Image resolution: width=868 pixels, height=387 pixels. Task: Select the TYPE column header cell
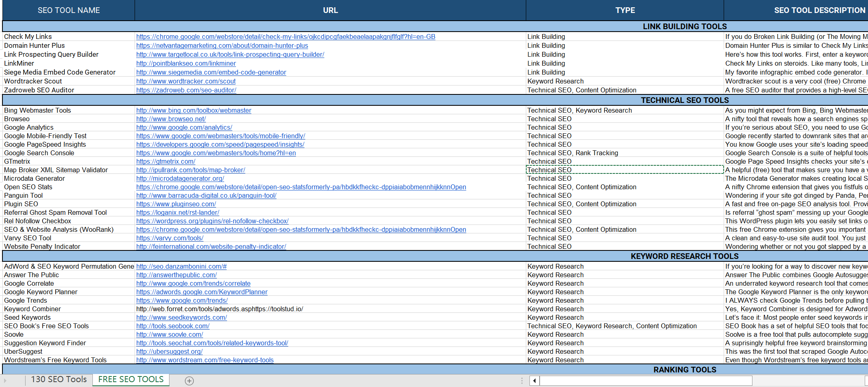tap(625, 10)
